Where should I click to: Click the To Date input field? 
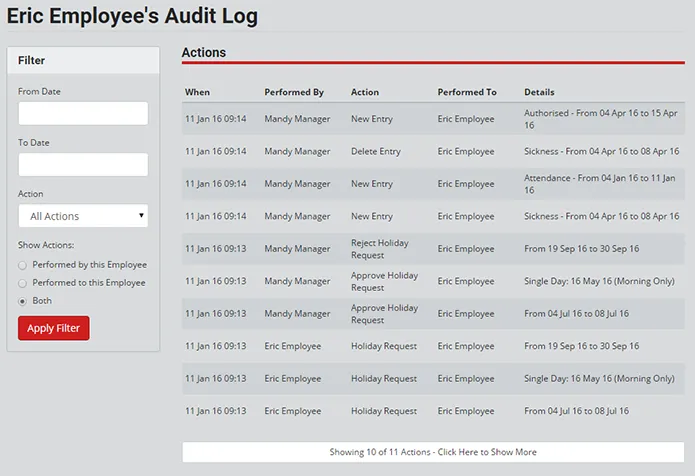point(83,165)
